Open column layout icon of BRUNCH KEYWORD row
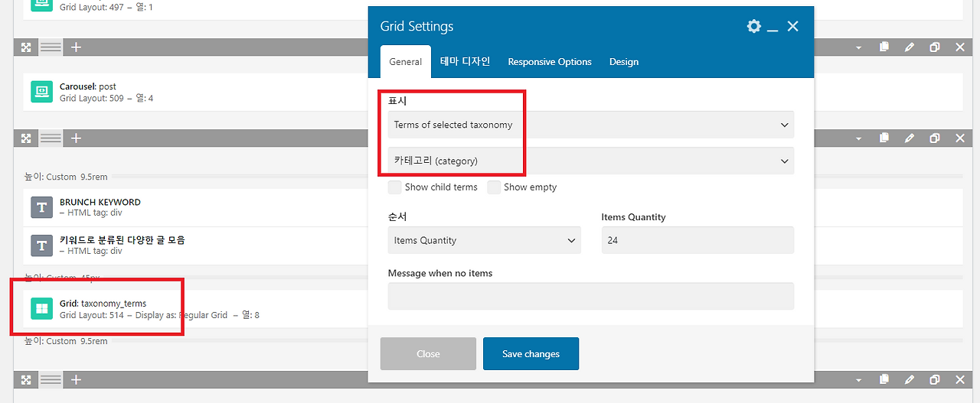The width and height of the screenshot is (980, 403). click(51, 138)
